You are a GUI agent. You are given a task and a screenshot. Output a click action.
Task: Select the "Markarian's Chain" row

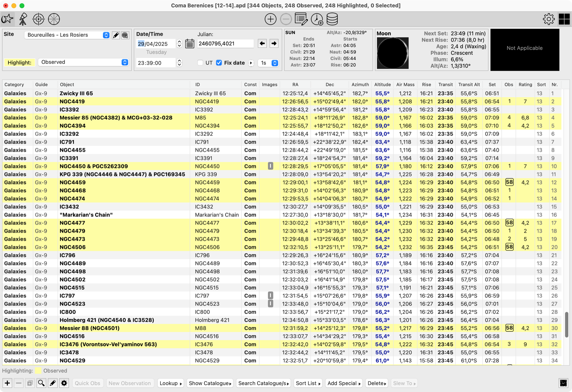[282, 215]
